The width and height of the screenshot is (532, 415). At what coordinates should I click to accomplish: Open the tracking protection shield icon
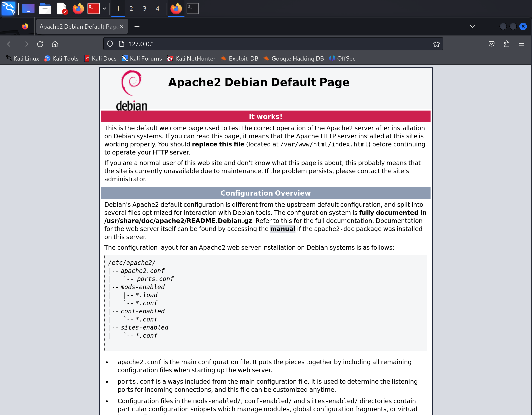click(110, 44)
